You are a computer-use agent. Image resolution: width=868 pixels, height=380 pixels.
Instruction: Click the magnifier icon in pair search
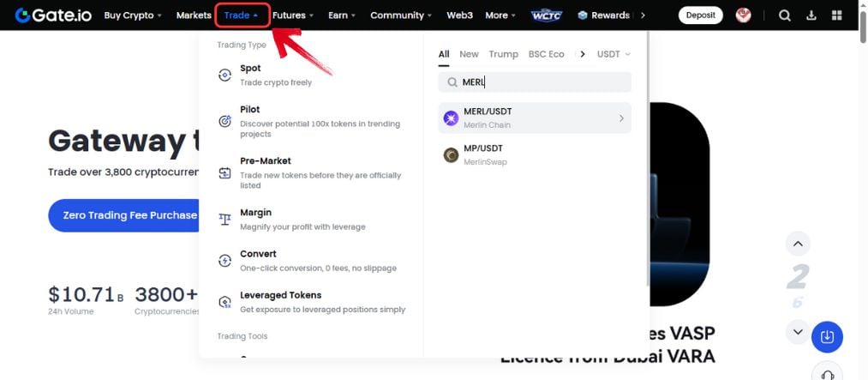[452, 82]
